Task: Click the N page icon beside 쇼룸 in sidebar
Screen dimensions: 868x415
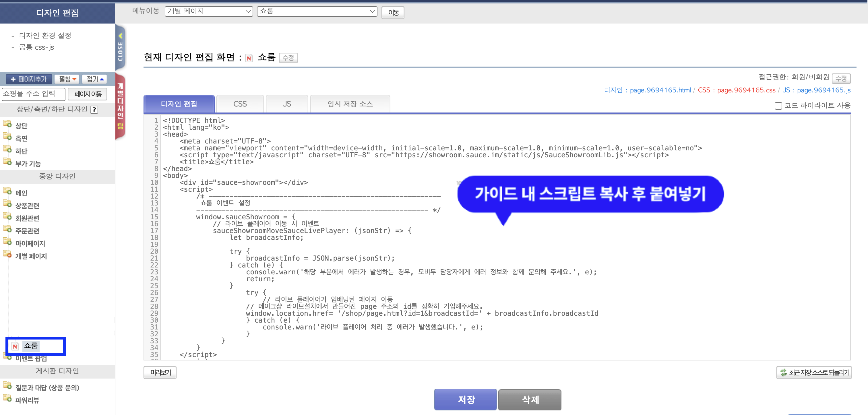Action: point(15,346)
